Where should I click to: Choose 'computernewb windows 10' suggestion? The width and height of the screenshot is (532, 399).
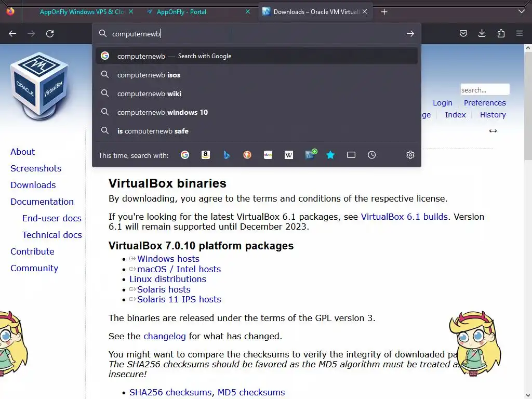(257, 112)
